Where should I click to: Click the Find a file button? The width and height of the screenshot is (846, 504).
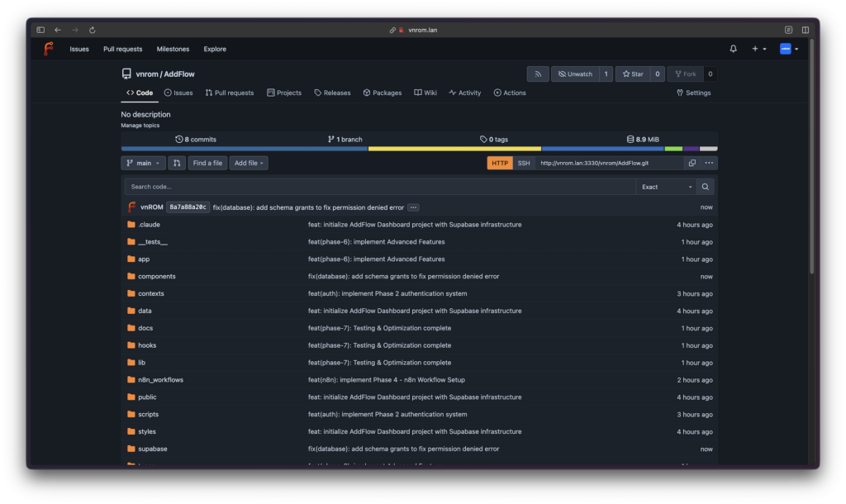click(207, 164)
